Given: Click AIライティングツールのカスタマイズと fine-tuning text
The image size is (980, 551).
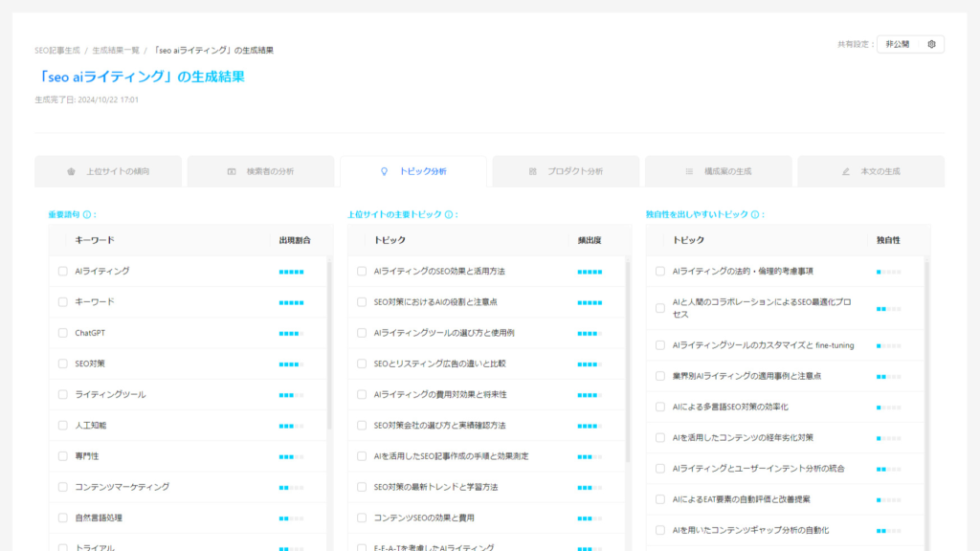Looking at the screenshot, I should (x=763, y=344).
